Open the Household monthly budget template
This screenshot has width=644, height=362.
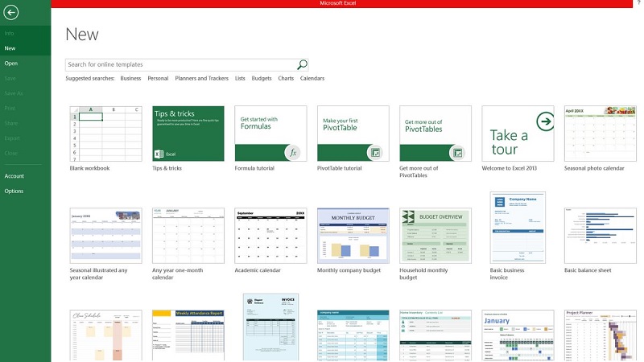[435, 234]
